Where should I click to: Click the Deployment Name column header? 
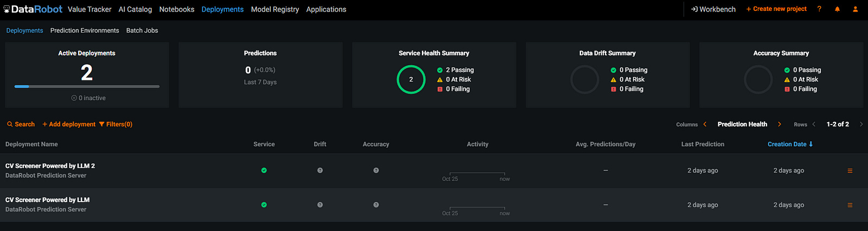[x=31, y=144]
